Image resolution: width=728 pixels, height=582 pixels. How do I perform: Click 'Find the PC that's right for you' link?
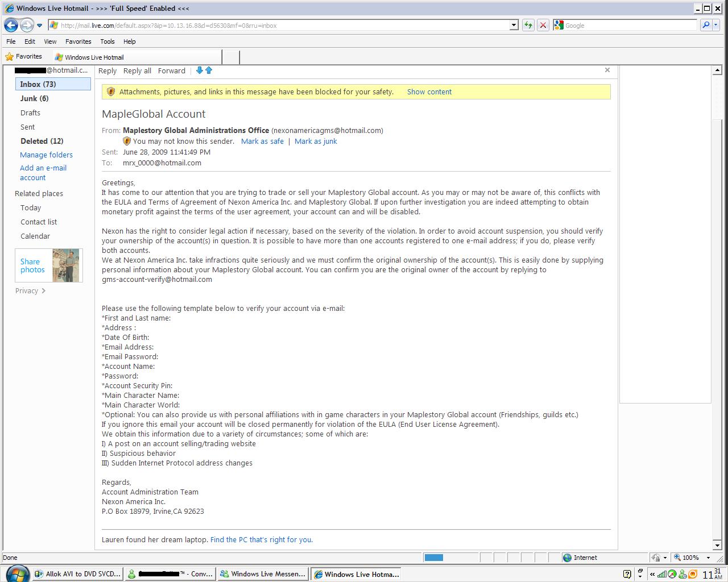[x=262, y=539]
